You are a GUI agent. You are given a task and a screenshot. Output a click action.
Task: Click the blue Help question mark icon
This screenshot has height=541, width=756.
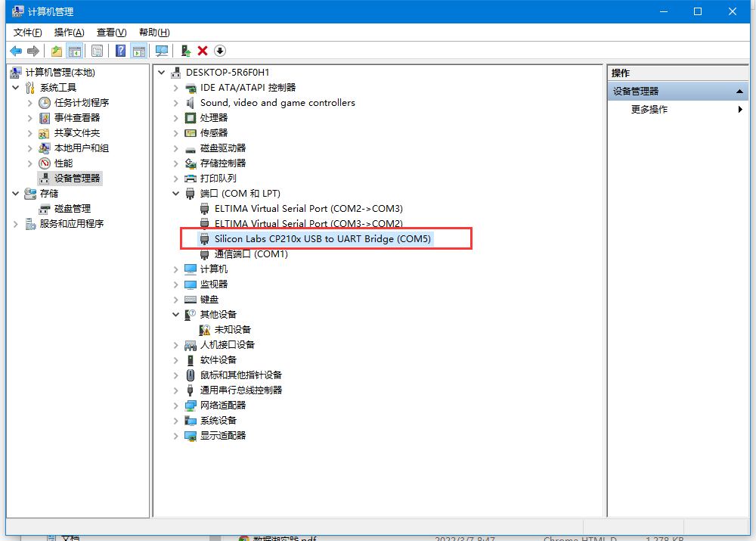(120, 51)
